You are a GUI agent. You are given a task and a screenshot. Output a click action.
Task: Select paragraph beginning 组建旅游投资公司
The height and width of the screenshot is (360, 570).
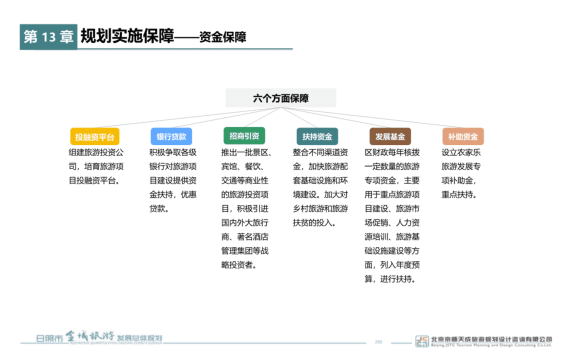[96, 166]
